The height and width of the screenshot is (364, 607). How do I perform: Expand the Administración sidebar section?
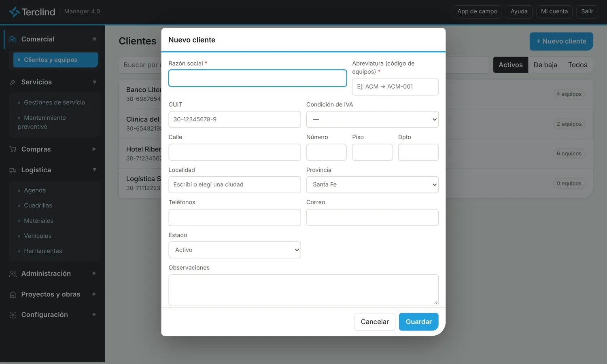pos(94,273)
